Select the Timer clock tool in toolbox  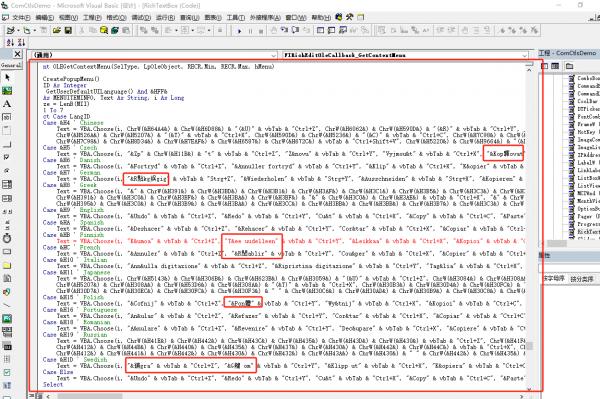[x=7, y=238]
